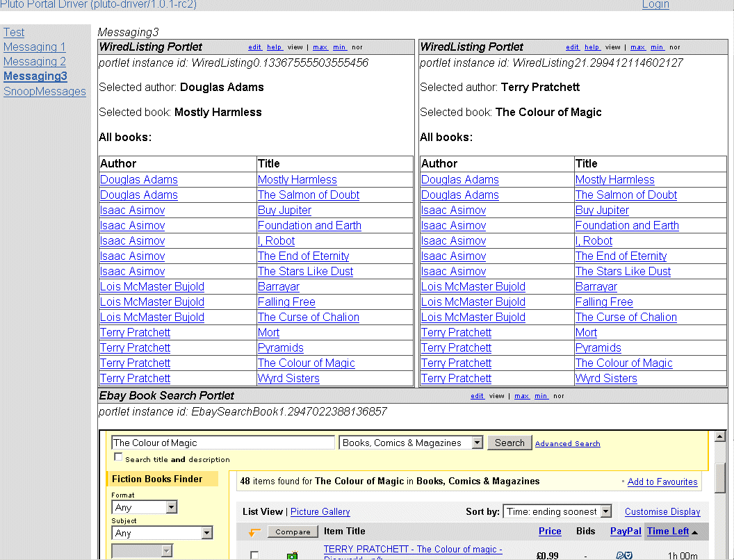This screenshot has height=560, width=734.
Task: Open Advanced Search link
Action: pyautogui.click(x=567, y=443)
